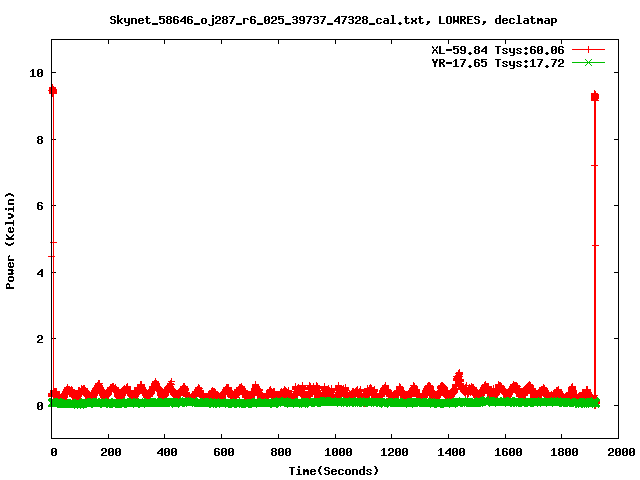The image size is (640, 480).
Task: Click the x-axis tick label 1000
Action: coord(338,452)
